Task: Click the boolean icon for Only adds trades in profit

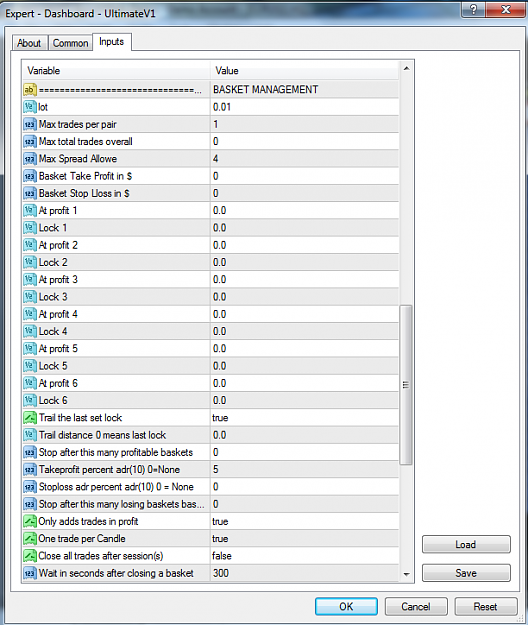Action: pyautogui.click(x=30, y=521)
